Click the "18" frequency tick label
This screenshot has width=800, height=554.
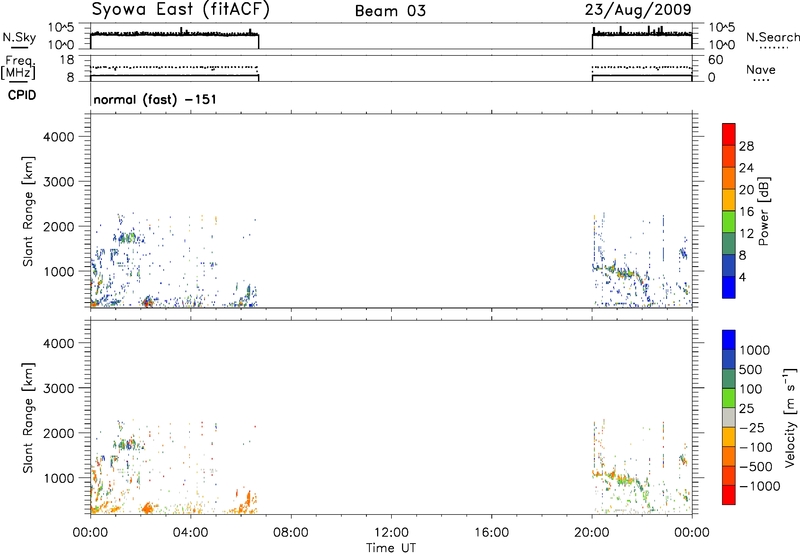click(x=67, y=60)
